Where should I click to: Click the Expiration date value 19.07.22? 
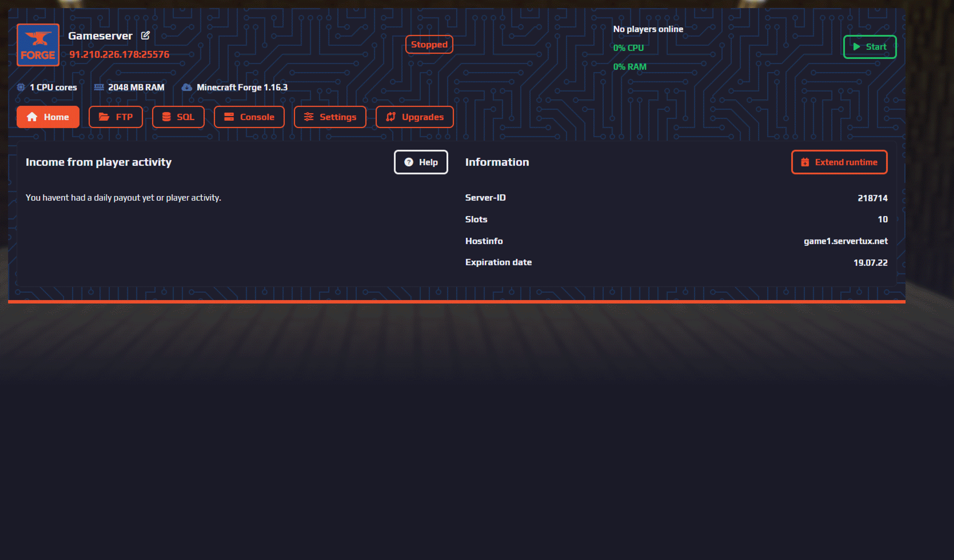pos(870,262)
